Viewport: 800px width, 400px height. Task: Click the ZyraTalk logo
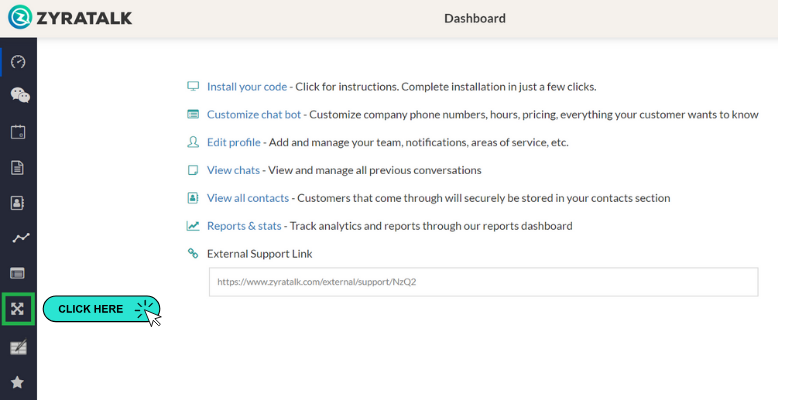[x=70, y=18]
